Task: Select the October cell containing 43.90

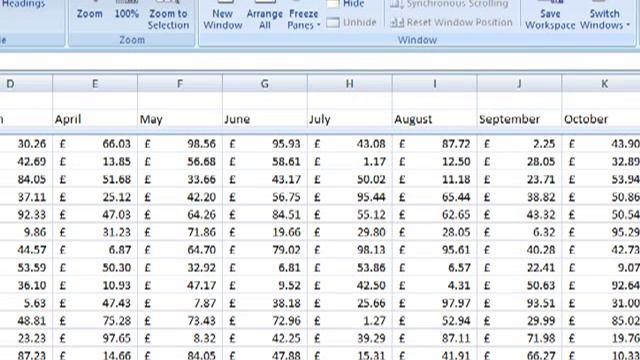Action: (601, 144)
